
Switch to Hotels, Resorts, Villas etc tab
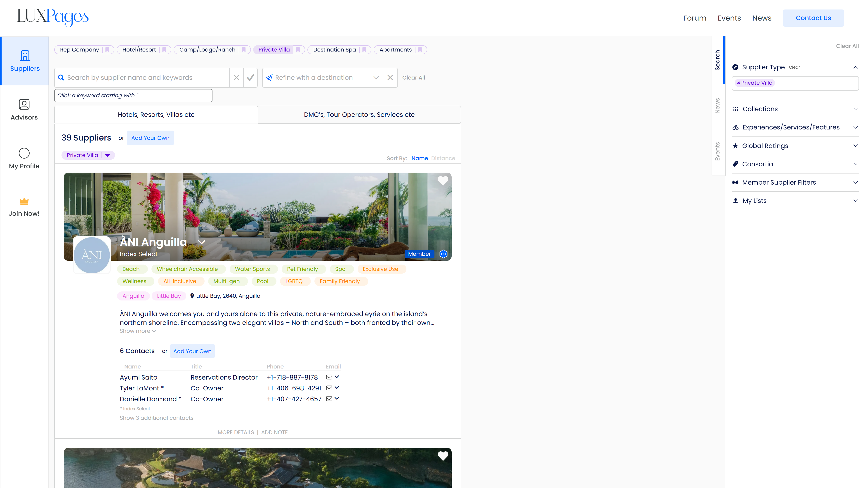156,115
